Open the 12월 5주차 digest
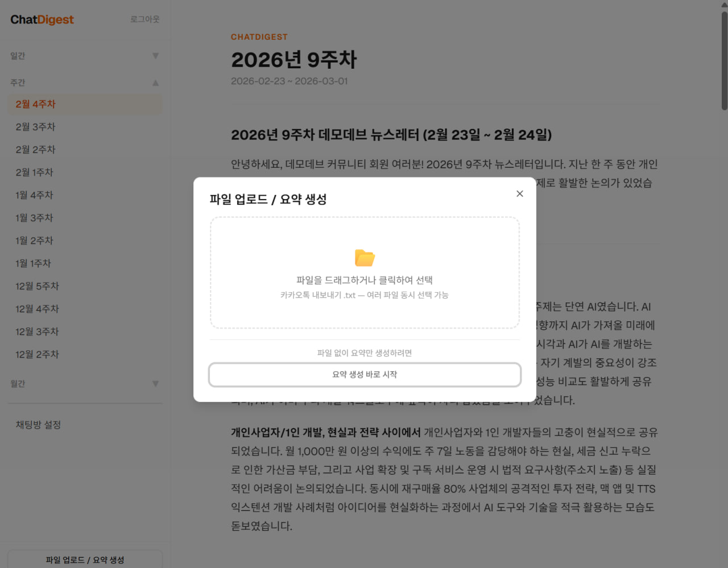The width and height of the screenshot is (728, 568). (x=37, y=286)
